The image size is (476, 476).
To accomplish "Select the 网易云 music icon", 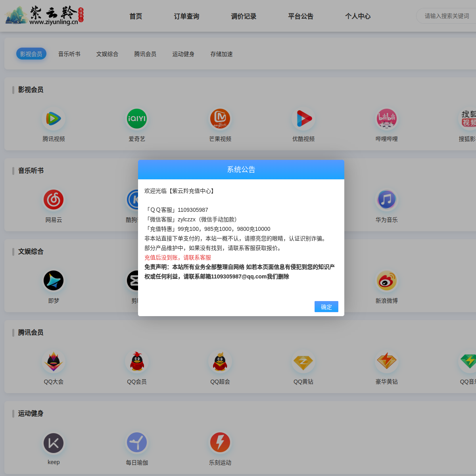I will point(54,200).
